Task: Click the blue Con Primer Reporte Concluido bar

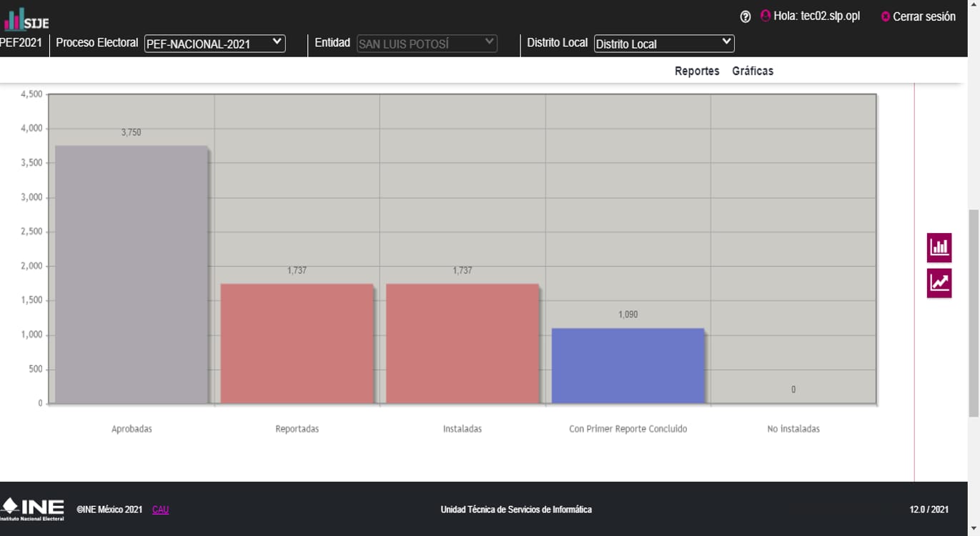Action: (628, 366)
